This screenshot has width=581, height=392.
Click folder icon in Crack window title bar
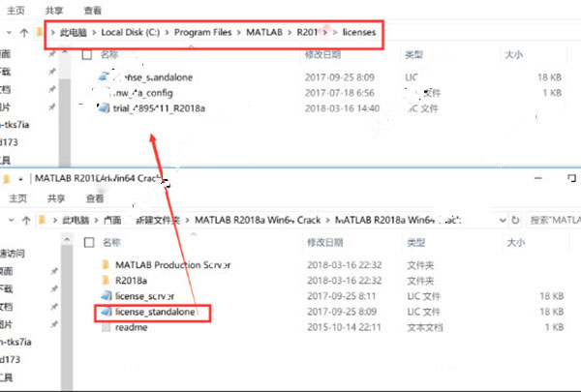tap(6, 179)
